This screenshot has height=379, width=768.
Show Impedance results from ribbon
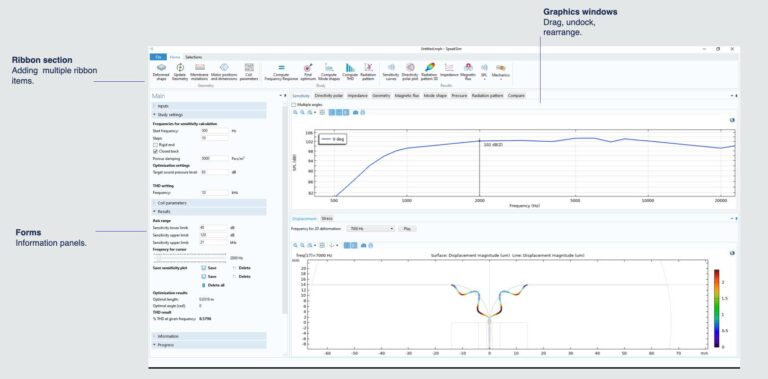449,70
